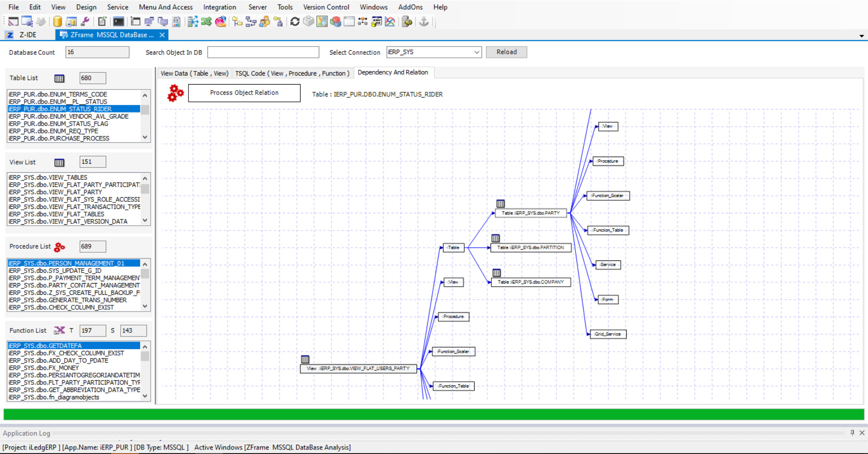The image size is (868, 454).
Task: Click the red and blue cubes icon
Action: (x=335, y=21)
